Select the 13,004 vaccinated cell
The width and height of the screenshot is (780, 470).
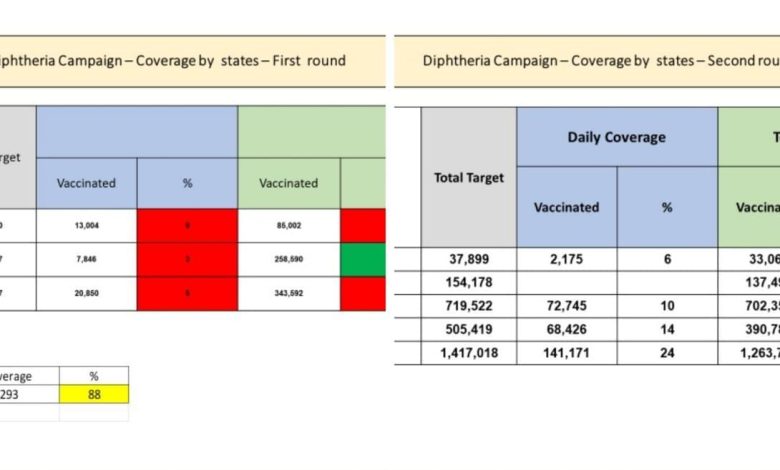click(x=87, y=226)
